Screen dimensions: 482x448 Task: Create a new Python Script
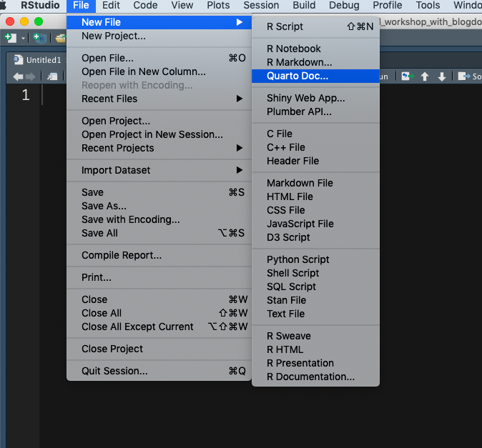[315, 259]
